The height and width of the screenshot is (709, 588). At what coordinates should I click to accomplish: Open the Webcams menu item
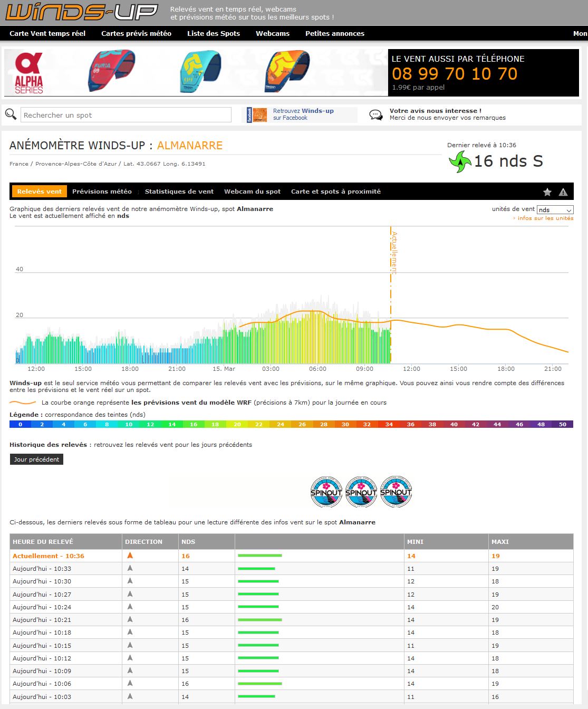(x=273, y=33)
